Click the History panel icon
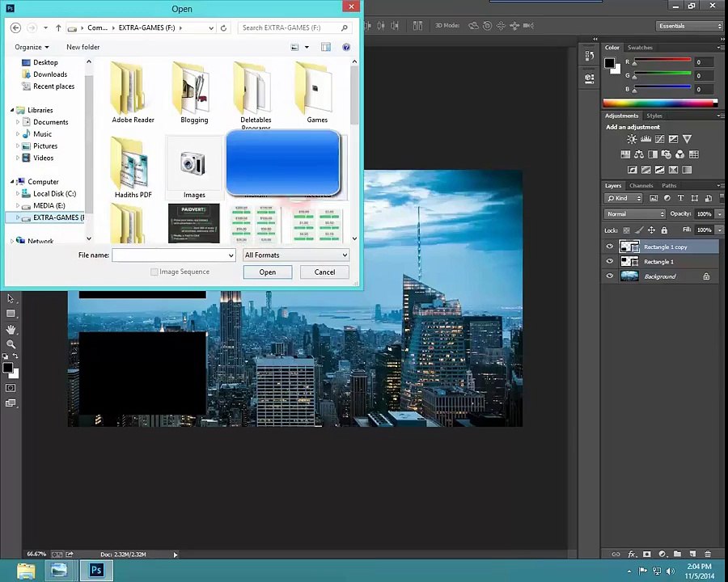Viewport: 728px width, 582px height. pos(589,56)
